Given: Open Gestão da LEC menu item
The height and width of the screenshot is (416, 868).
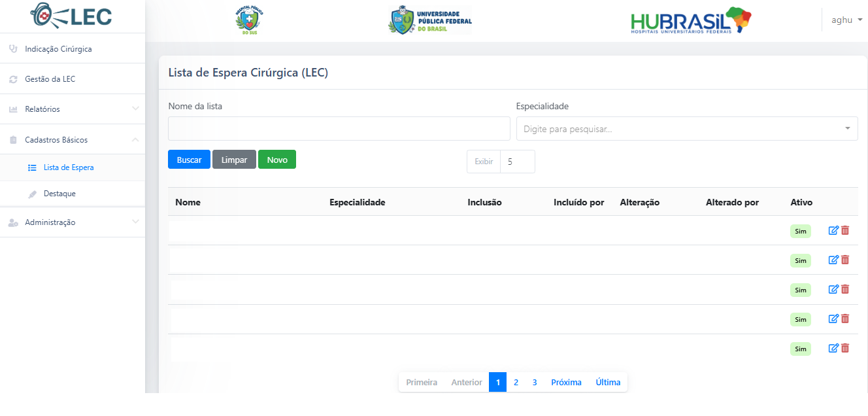Looking at the screenshot, I should point(73,79).
